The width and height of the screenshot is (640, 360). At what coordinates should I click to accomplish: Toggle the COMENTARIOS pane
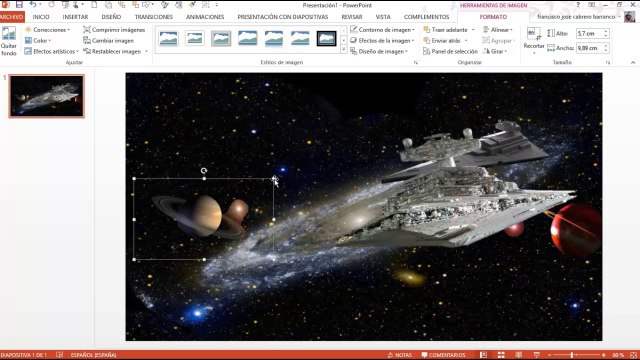[443, 355]
